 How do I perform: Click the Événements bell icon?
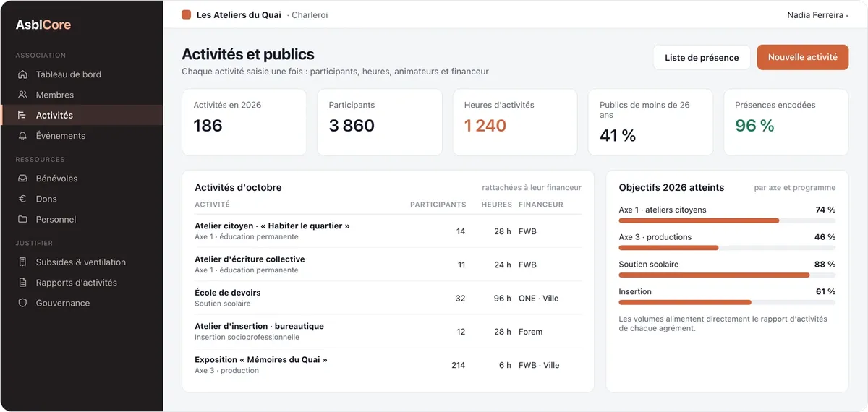tap(22, 135)
